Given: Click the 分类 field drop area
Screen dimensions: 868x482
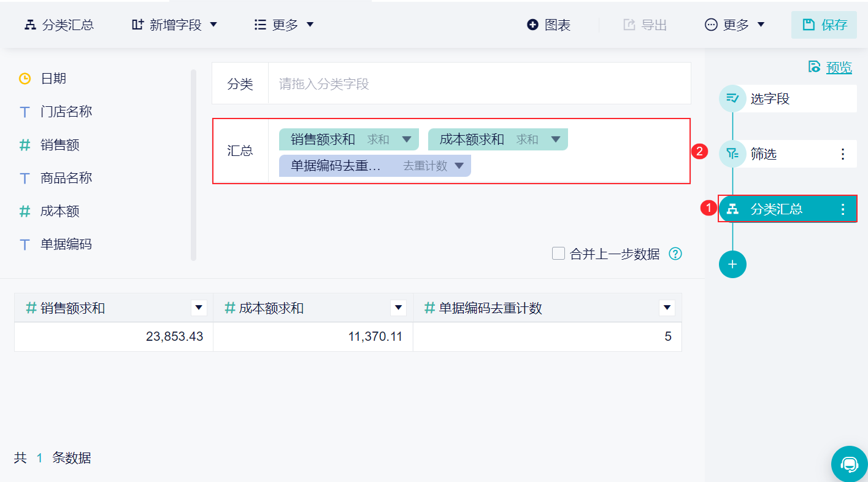Looking at the screenshot, I should pyautogui.click(x=478, y=84).
